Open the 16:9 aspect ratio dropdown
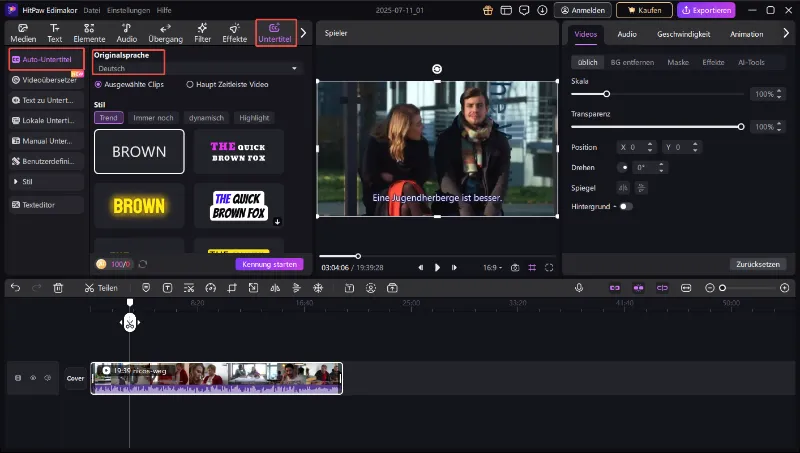The image size is (800, 453). [492, 267]
